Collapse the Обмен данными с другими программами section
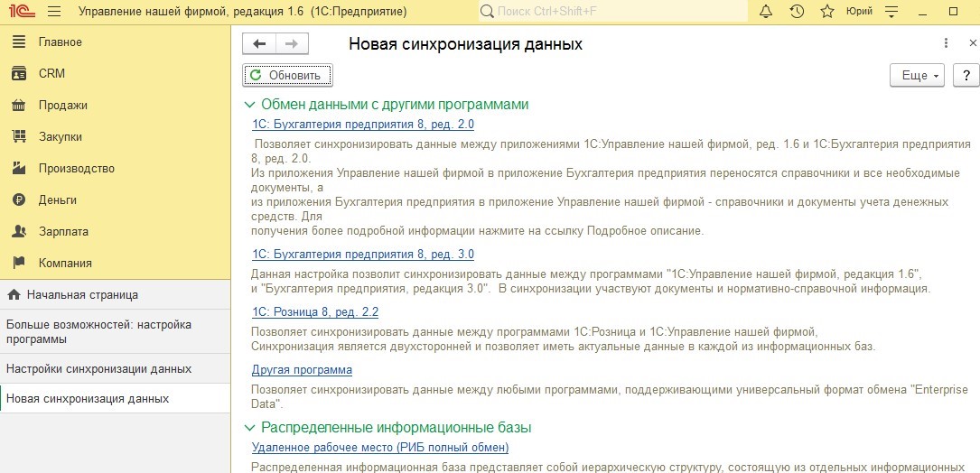 pyautogui.click(x=249, y=105)
